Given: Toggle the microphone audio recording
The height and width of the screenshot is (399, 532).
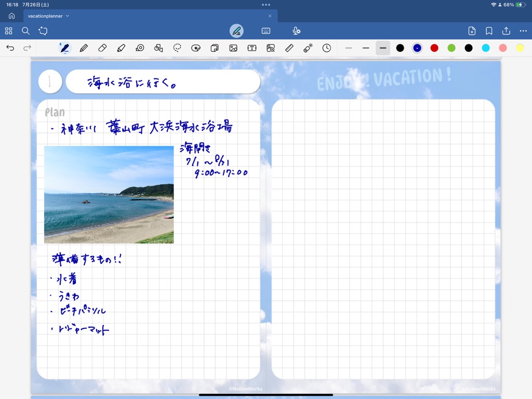Looking at the screenshot, I should [x=296, y=31].
